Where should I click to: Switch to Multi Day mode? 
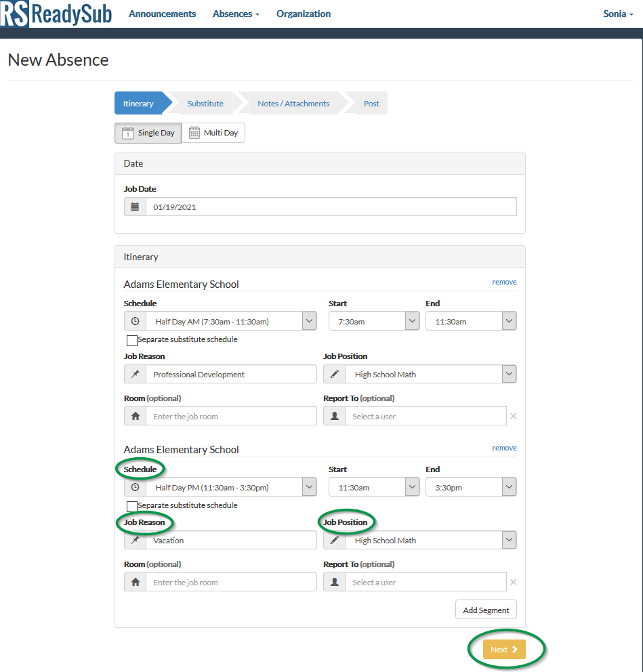click(213, 133)
